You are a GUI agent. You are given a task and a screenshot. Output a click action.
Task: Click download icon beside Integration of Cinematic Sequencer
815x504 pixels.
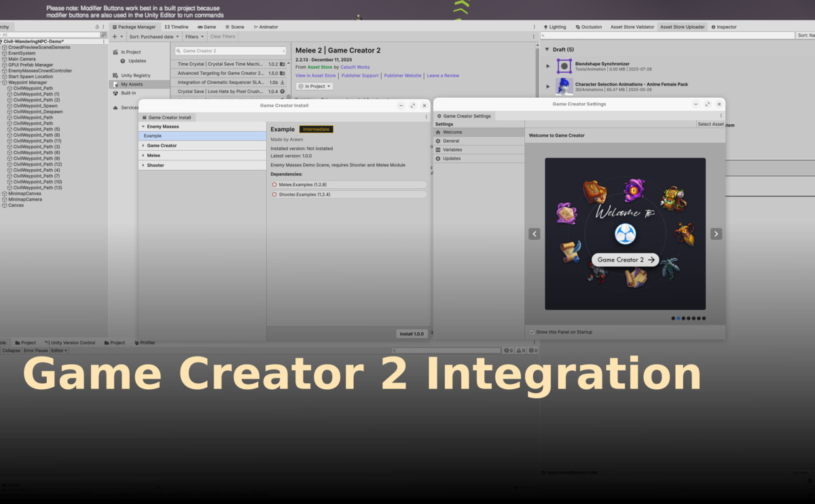pos(283,82)
